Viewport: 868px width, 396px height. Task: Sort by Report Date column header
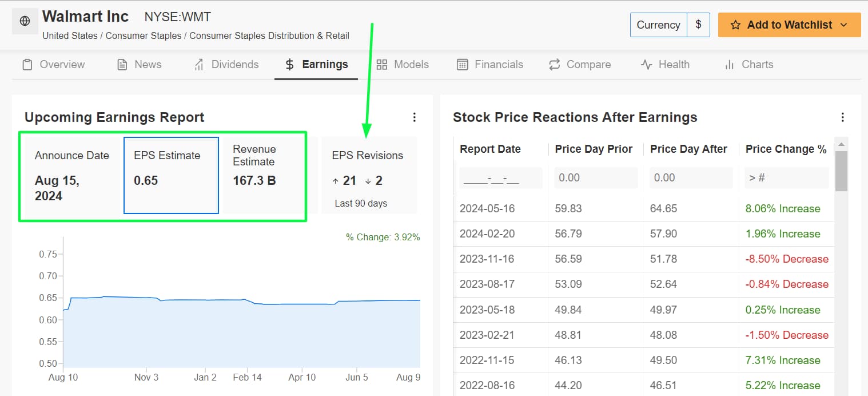(490, 149)
